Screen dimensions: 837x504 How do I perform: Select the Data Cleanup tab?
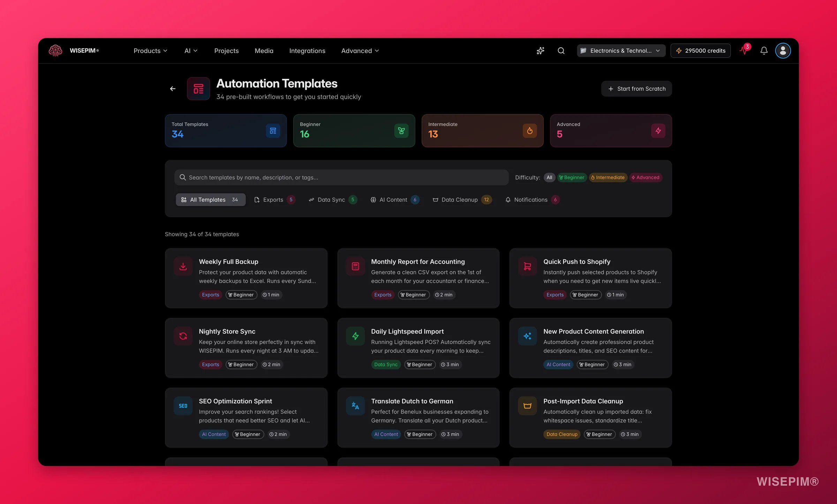(x=462, y=200)
